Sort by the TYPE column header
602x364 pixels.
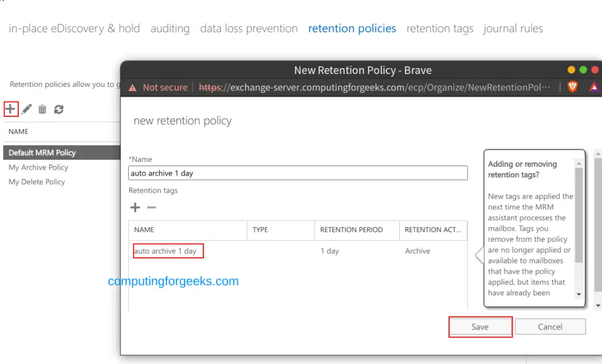(280, 230)
